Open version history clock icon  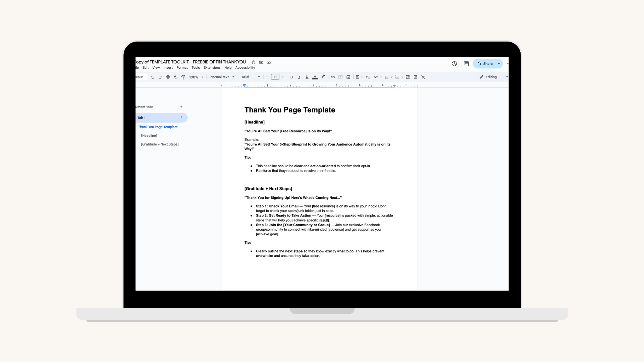pos(454,64)
